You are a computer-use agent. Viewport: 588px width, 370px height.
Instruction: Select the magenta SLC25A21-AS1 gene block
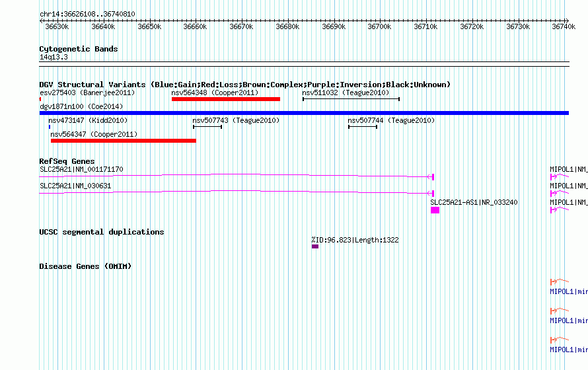[435, 210]
